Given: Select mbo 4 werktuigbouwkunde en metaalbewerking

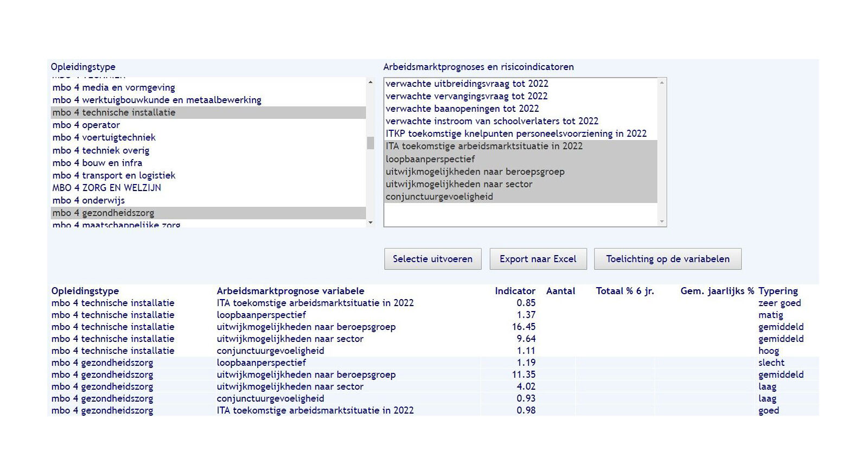Looking at the screenshot, I should coord(157,100).
